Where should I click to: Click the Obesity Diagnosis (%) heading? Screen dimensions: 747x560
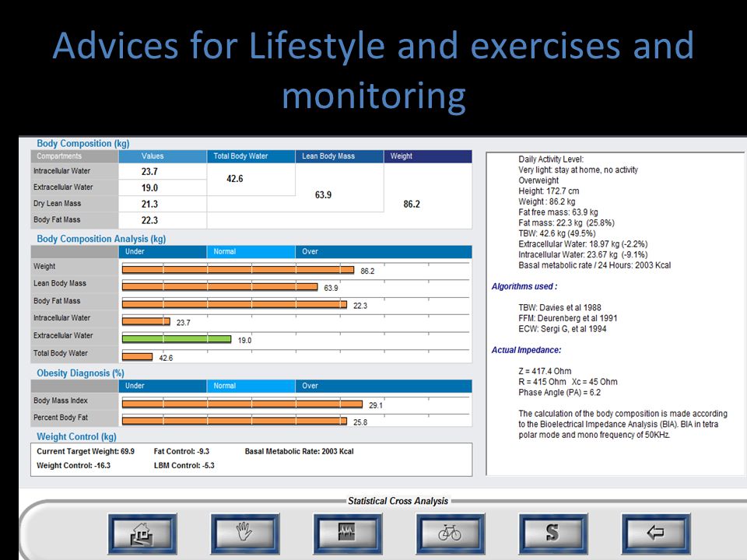tap(80, 373)
